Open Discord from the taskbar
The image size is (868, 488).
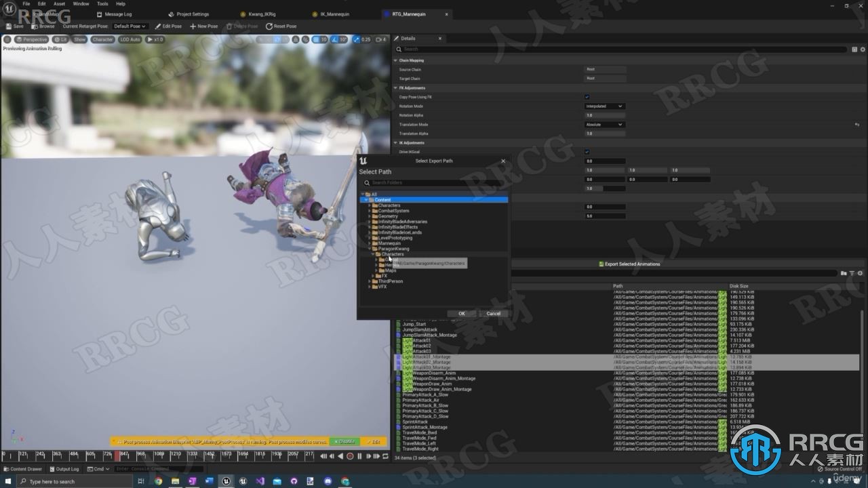click(328, 481)
